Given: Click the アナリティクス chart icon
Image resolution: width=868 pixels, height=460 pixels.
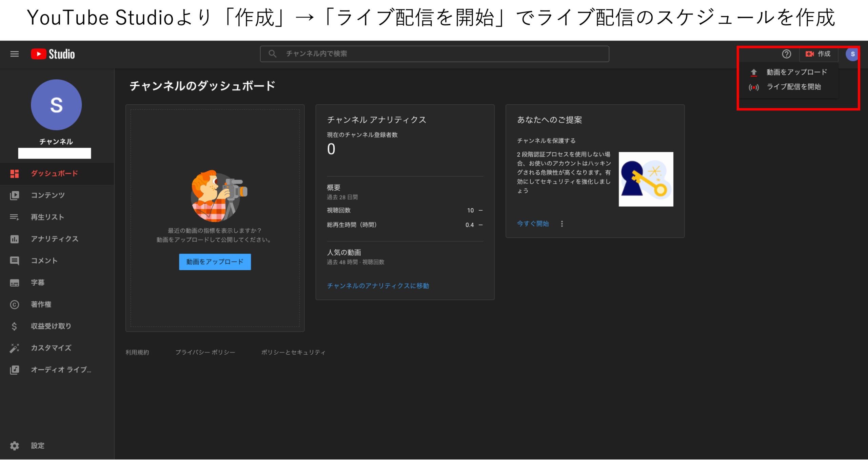Looking at the screenshot, I should 15,239.
